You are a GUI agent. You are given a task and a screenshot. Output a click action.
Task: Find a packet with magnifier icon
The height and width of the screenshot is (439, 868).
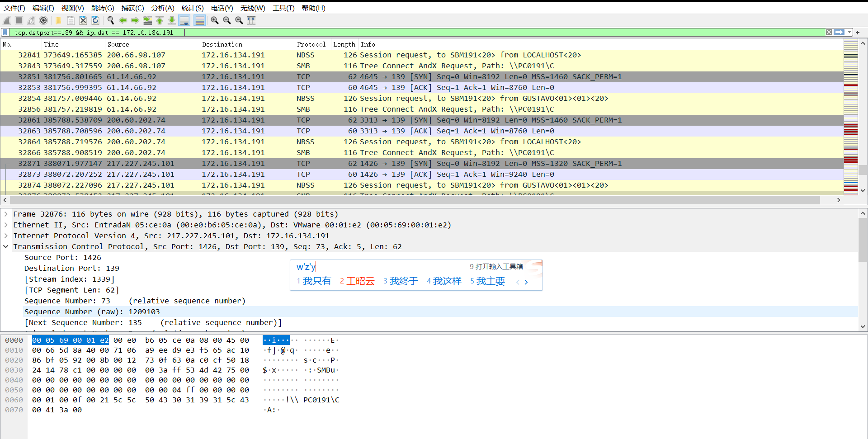pos(110,20)
